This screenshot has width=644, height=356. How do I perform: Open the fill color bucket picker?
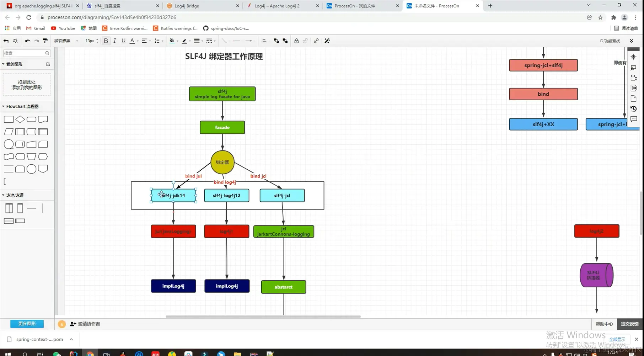pos(173,41)
